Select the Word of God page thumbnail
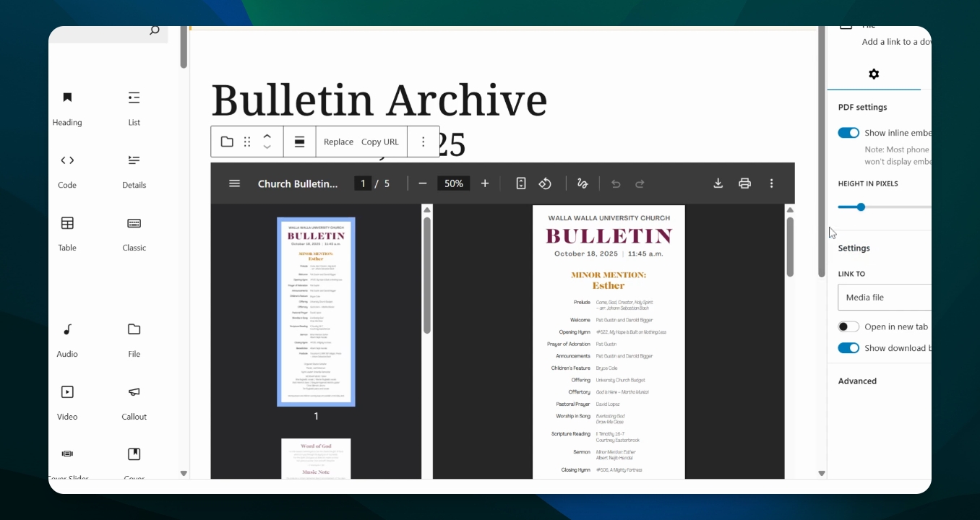The image size is (980, 520). (316, 459)
